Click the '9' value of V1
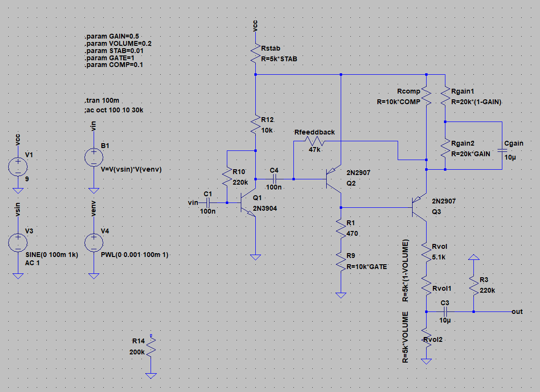The height and width of the screenshot is (392, 540). tap(27, 179)
